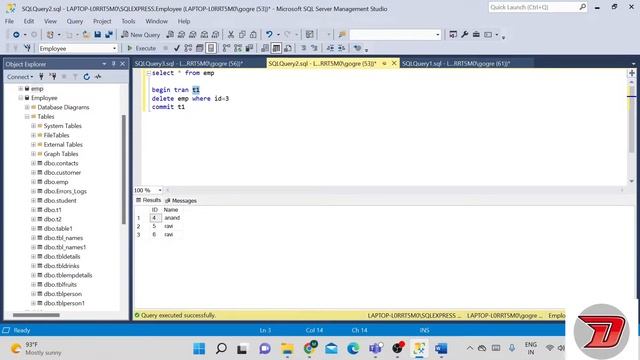Click the Connect Object Explorer plug icon
This screenshot has width=640, height=360.
click(41, 77)
